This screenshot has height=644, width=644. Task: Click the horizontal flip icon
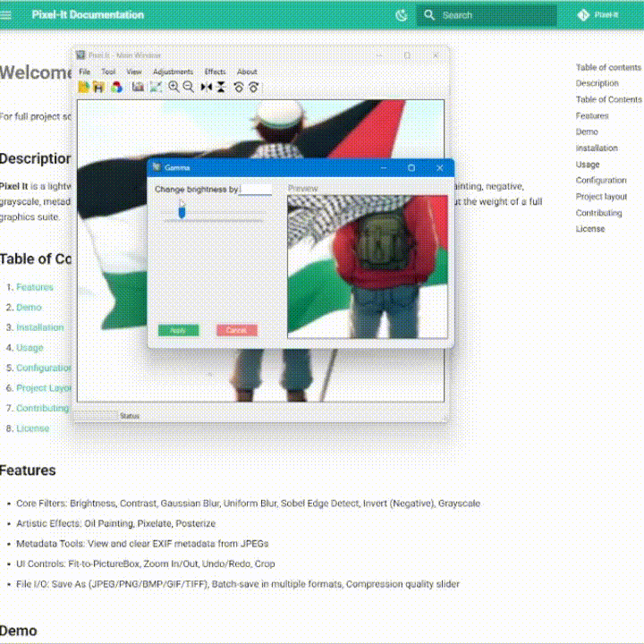point(207,87)
